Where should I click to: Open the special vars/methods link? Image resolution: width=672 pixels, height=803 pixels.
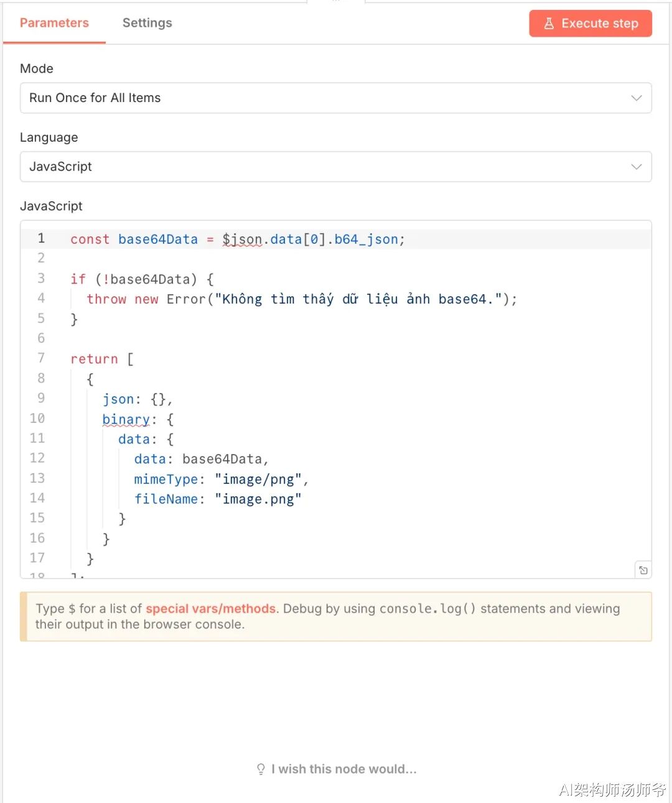pos(210,609)
